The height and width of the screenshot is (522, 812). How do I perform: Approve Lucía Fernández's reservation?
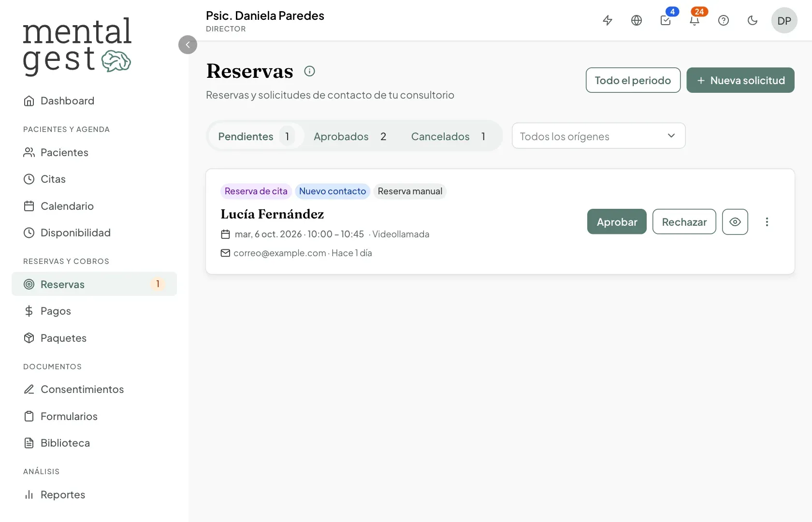[x=617, y=222]
